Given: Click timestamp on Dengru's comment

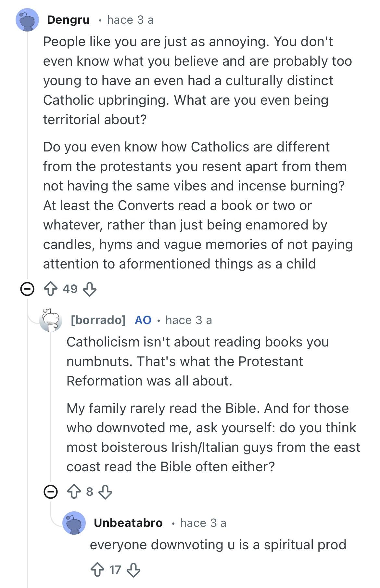Looking at the screenshot, I should (x=130, y=20).
